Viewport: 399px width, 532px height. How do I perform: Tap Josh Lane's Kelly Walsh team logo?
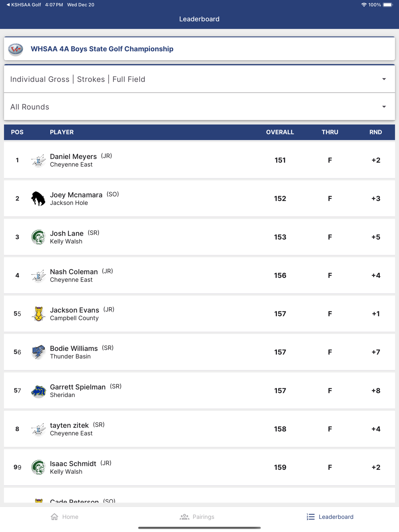tap(38, 237)
